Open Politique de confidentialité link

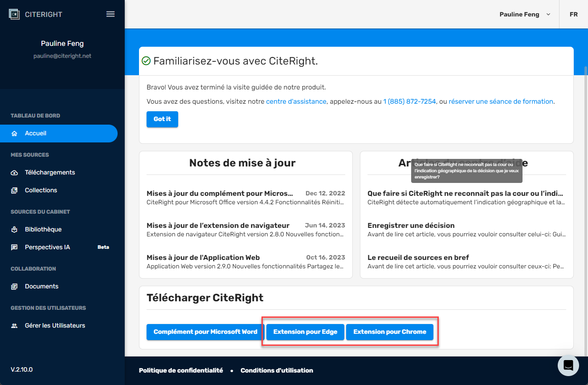coord(181,370)
